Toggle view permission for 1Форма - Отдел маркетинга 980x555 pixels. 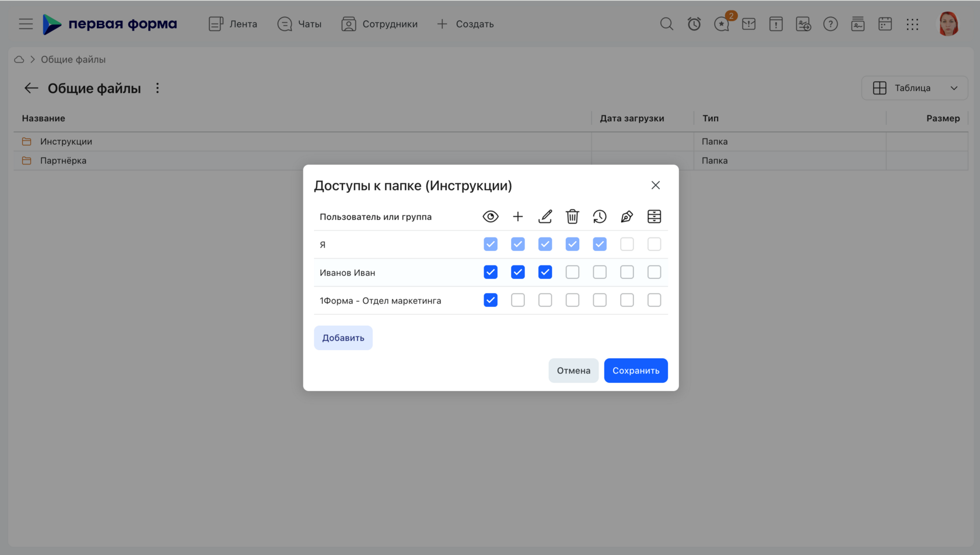(491, 300)
